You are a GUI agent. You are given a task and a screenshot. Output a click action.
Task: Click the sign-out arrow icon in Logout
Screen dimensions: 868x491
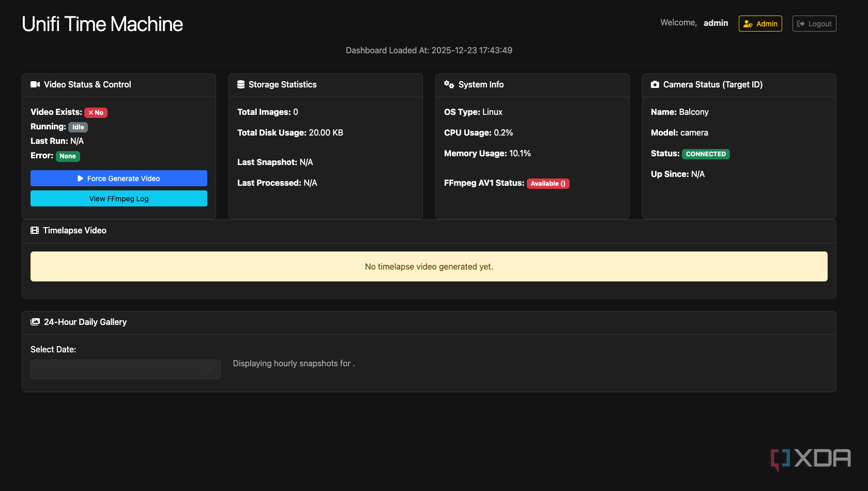[801, 24]
